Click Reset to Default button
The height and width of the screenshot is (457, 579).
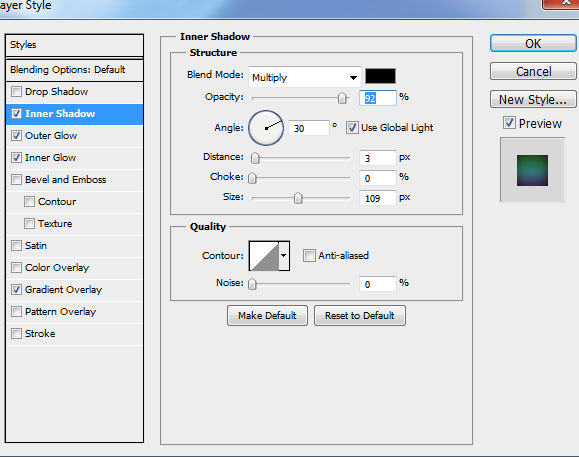click(x=360, y=316)
